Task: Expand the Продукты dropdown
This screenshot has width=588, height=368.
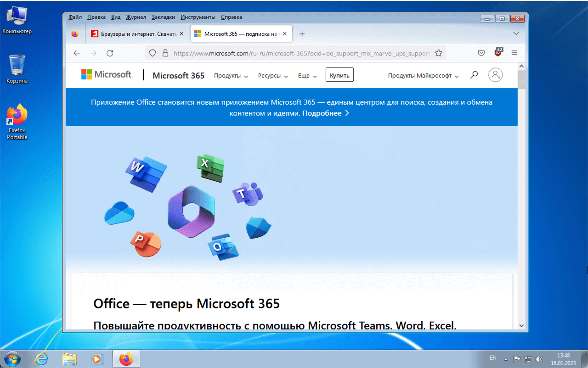Action: click(x=231, y=76)
